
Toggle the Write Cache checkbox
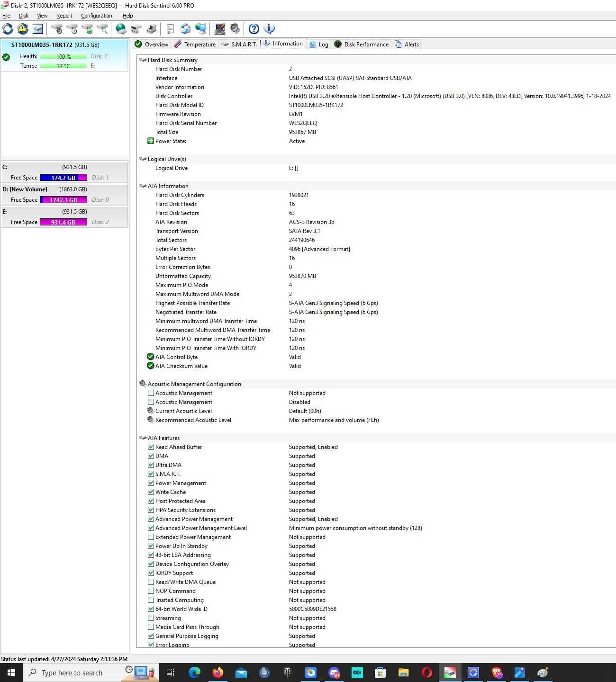click(151, 492)
